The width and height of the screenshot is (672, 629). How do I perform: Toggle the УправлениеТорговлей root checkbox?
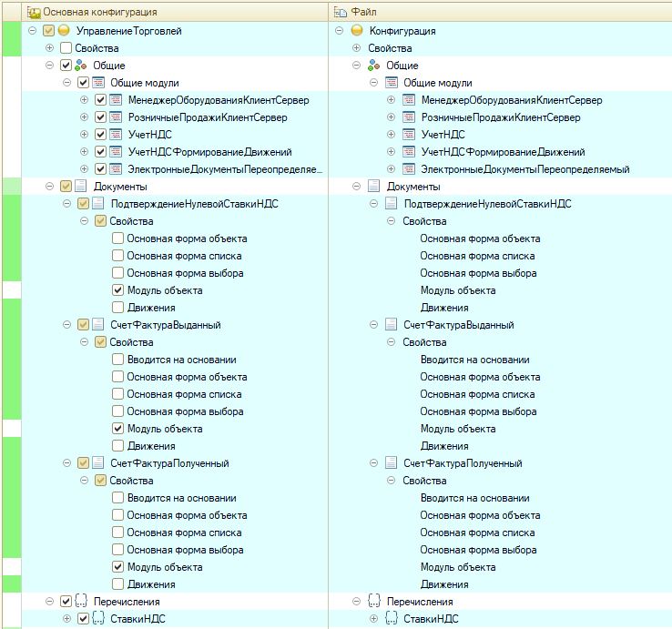(48, 30)
